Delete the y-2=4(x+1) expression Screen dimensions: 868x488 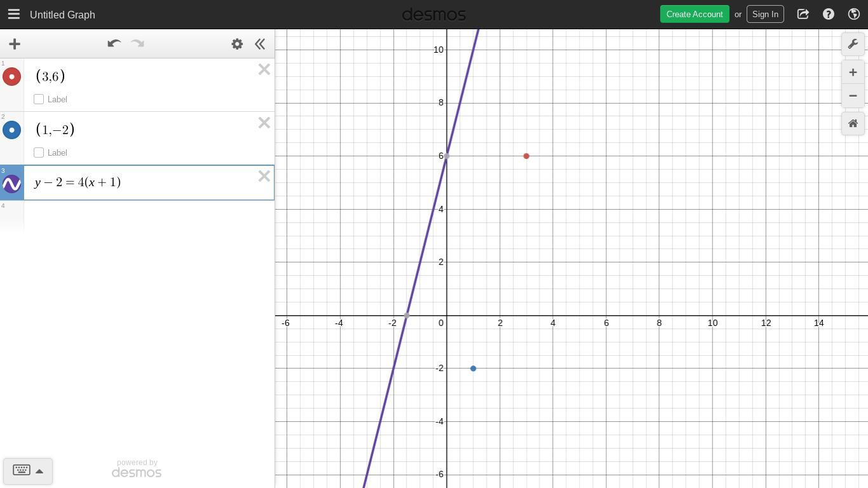point(264,176)
